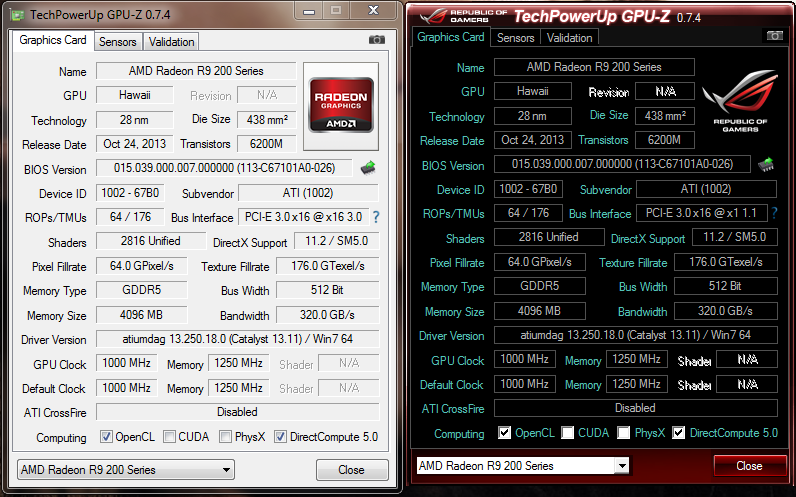The height and width of the screenshot is (497, 796).
Task: Click '6200M' transistors value in ROG window
Action: pyautogui.click(x=665, y=140)
